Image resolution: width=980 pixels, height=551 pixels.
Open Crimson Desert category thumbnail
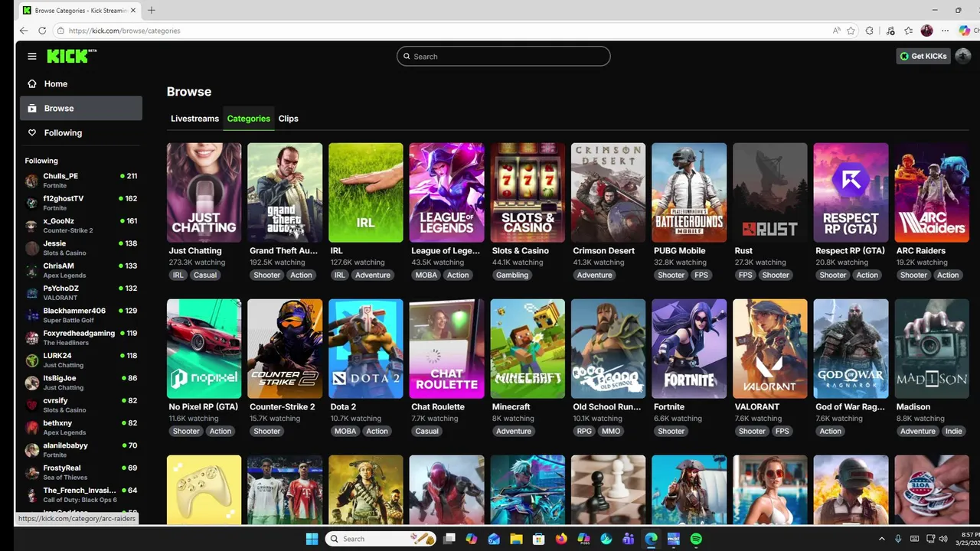[608, 192]
